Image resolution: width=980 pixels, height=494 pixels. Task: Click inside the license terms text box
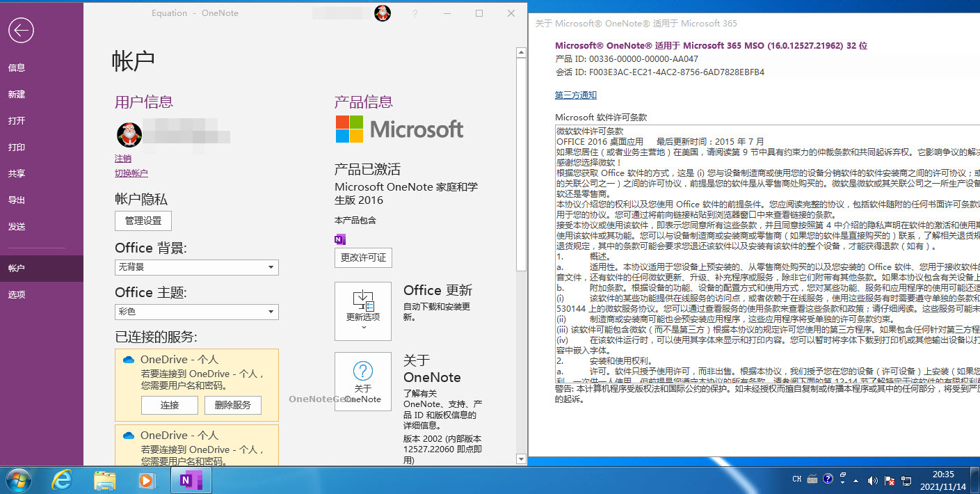tap(767, 253)
